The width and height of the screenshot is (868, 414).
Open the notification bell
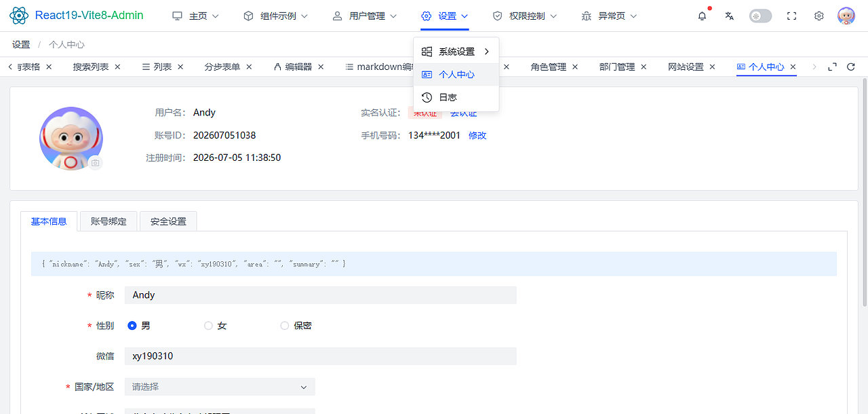coord(702,16)
